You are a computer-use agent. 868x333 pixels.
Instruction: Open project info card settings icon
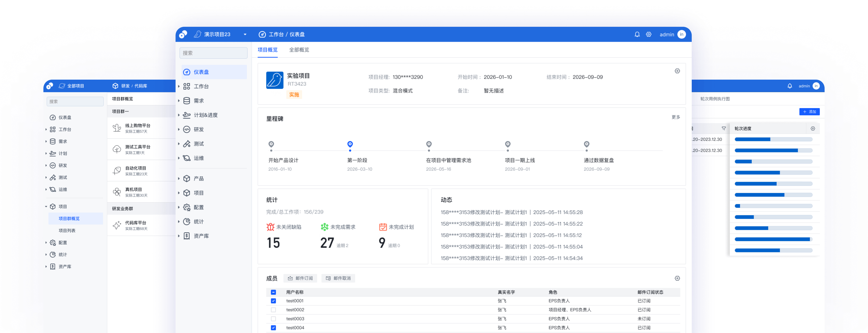pos(677,71)
